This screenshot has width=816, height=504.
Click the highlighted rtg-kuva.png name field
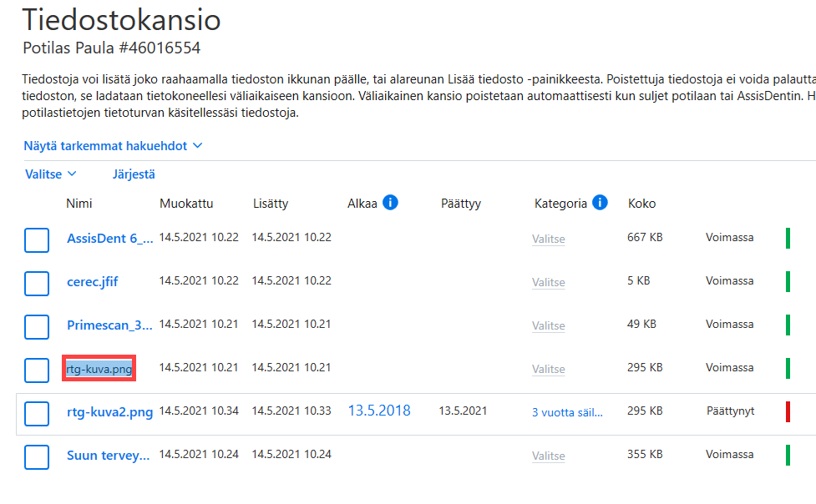99,369
